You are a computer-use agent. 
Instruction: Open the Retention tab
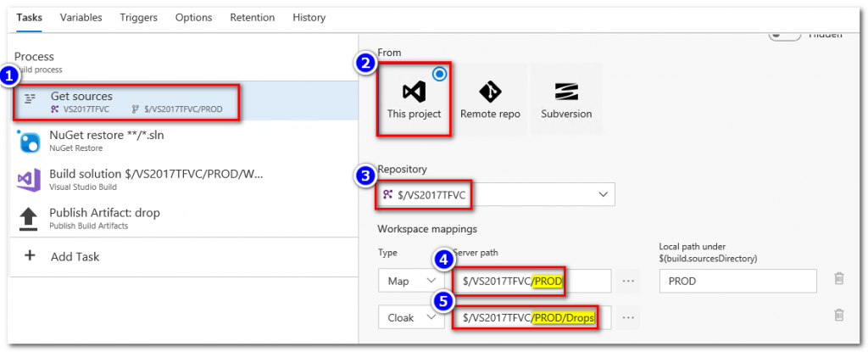coord(252,17)
